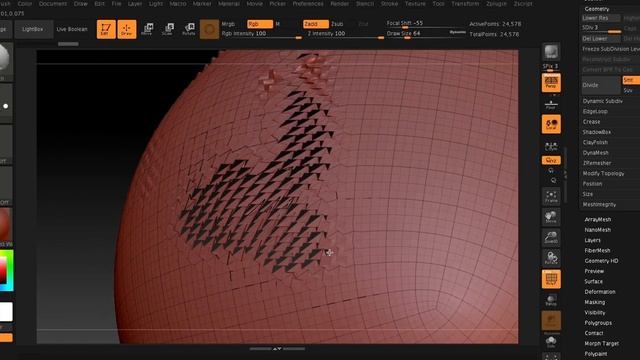
Task: Click the Del Lower button
Action: tap(601, 39)
